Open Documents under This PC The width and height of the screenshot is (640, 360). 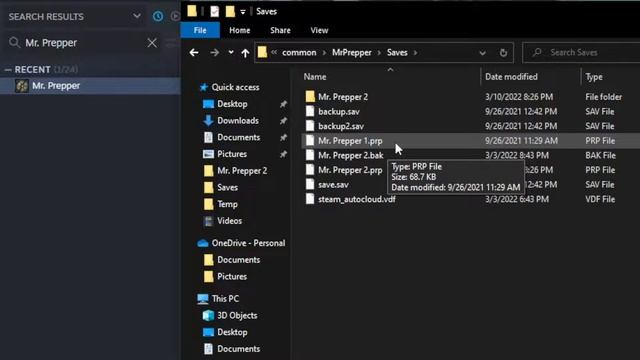(x=238, y=349)
